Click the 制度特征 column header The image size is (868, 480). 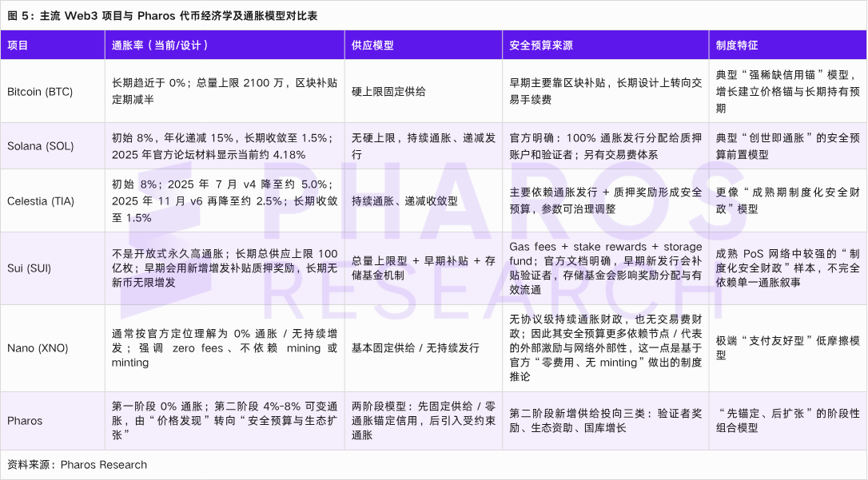pos(737,46)
